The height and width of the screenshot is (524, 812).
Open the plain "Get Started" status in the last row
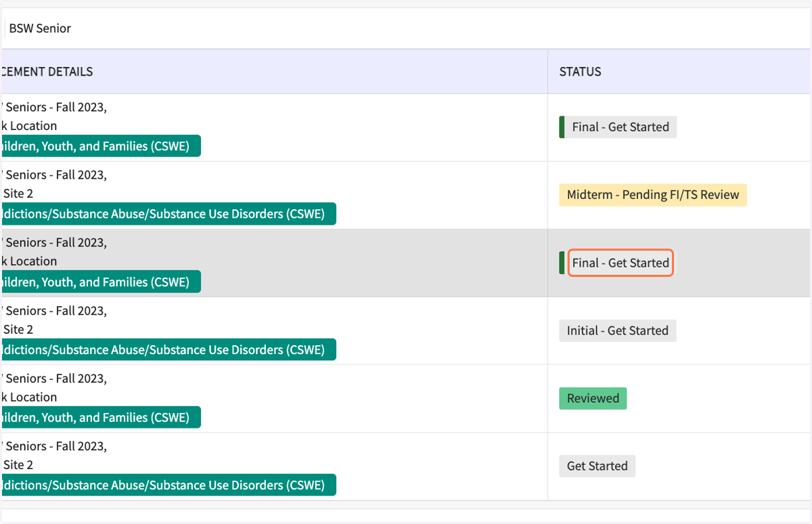coord(597,466)
